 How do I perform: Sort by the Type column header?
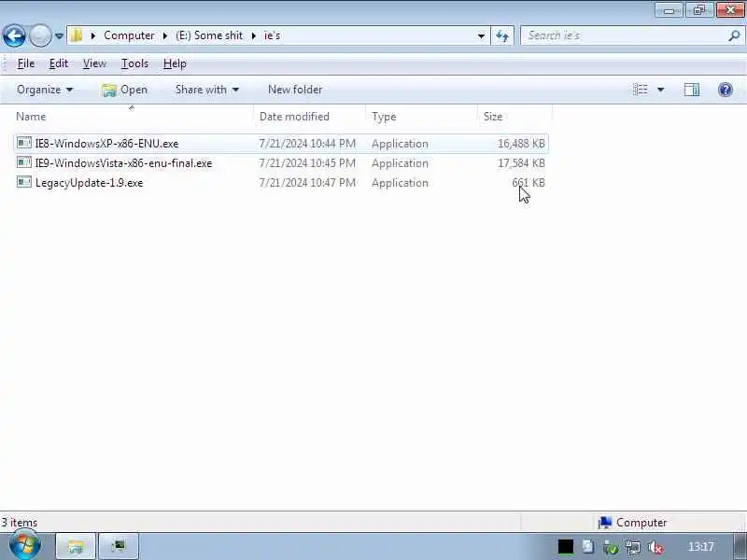422,117
